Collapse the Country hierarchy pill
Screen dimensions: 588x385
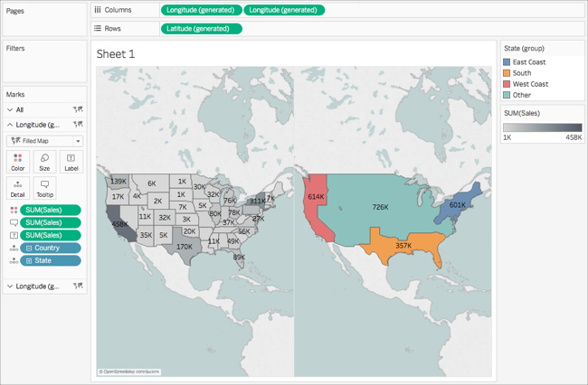(x=29, y=249)
